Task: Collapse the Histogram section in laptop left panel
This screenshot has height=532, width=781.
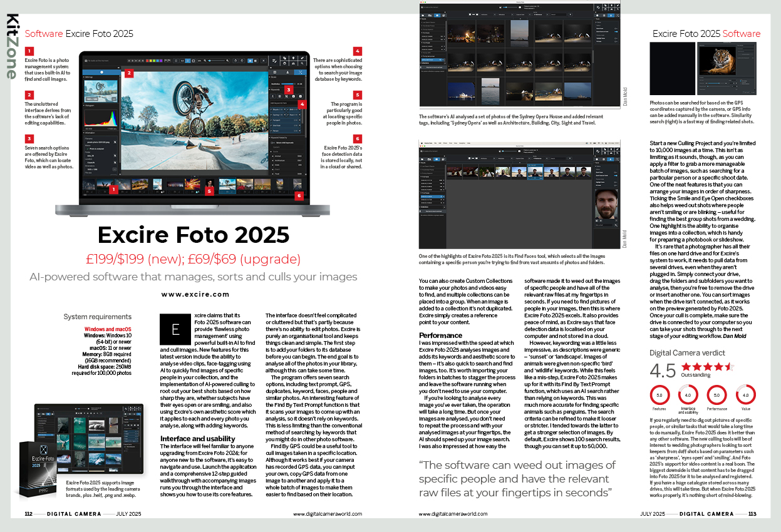Action: point(84,105)
